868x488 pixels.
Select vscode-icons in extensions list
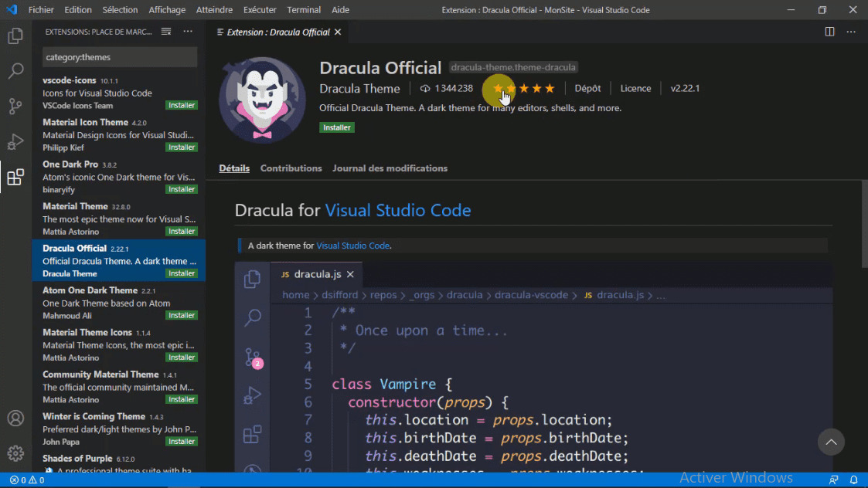(119, 93)
